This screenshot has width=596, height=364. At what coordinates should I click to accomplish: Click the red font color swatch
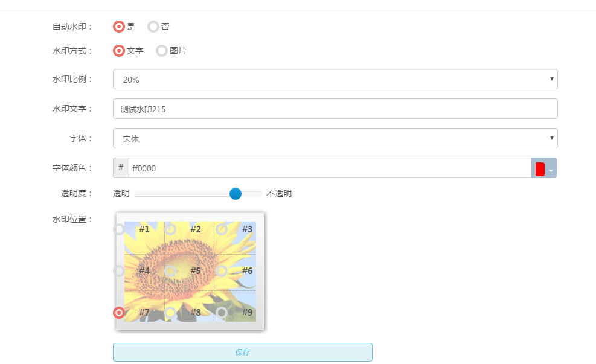(540, 169)
